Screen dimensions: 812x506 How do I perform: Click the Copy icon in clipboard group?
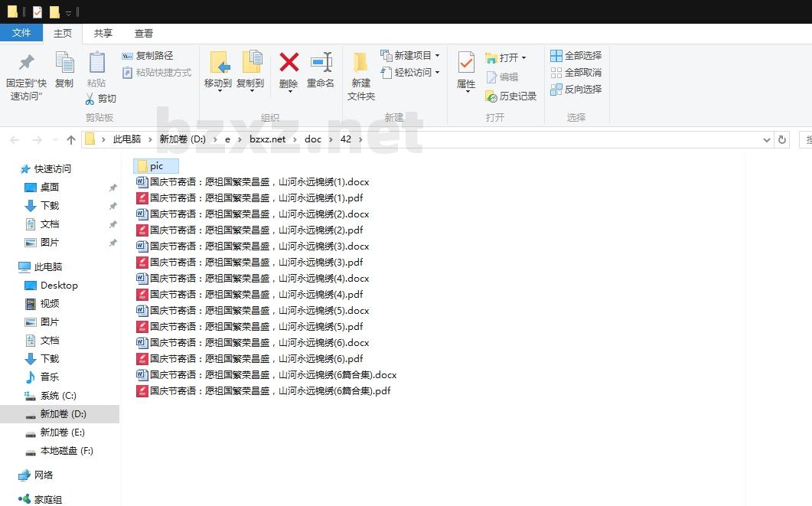64,63
